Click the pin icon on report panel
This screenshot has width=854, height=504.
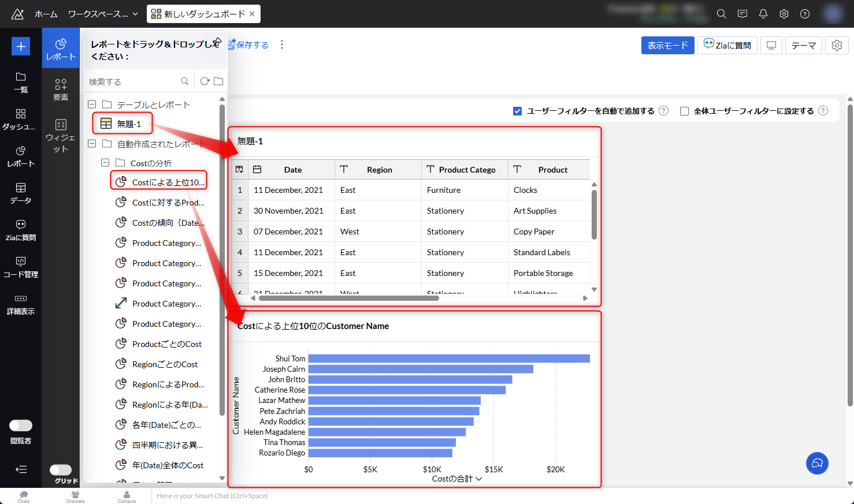pos(217,42)
